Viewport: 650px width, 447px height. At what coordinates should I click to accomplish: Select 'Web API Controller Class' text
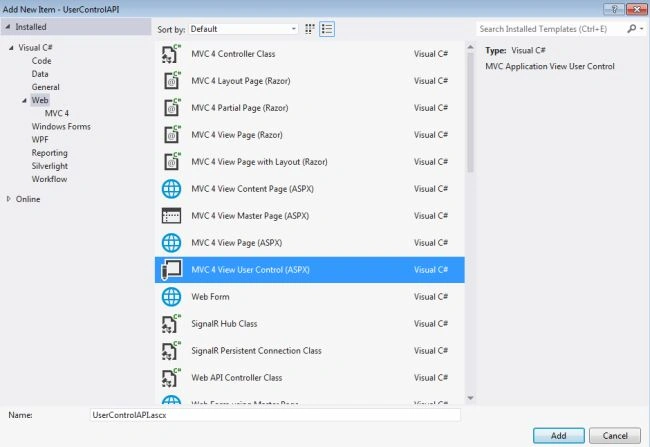click(x=236, y=377)
